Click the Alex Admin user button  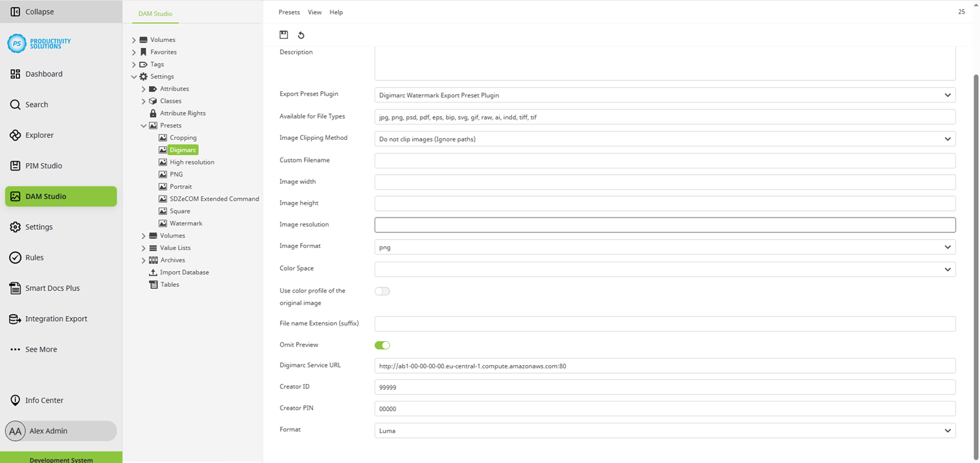(60, 431)
